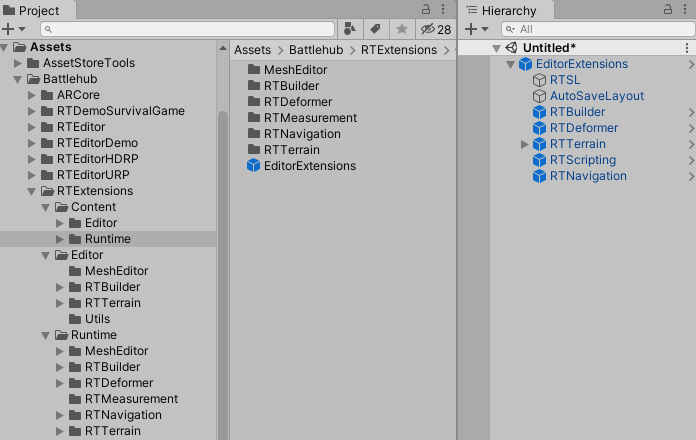
Task: Click the Project create plus dropdown
Action: pos(14,29)
